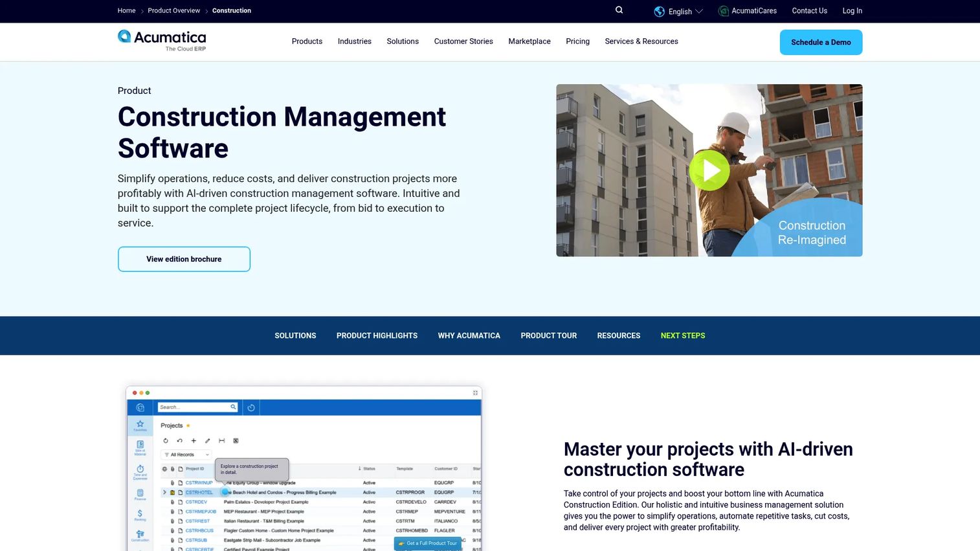Open the site search magnifier icon
This screenshot has width=980, height=551.
pos(619,10)
